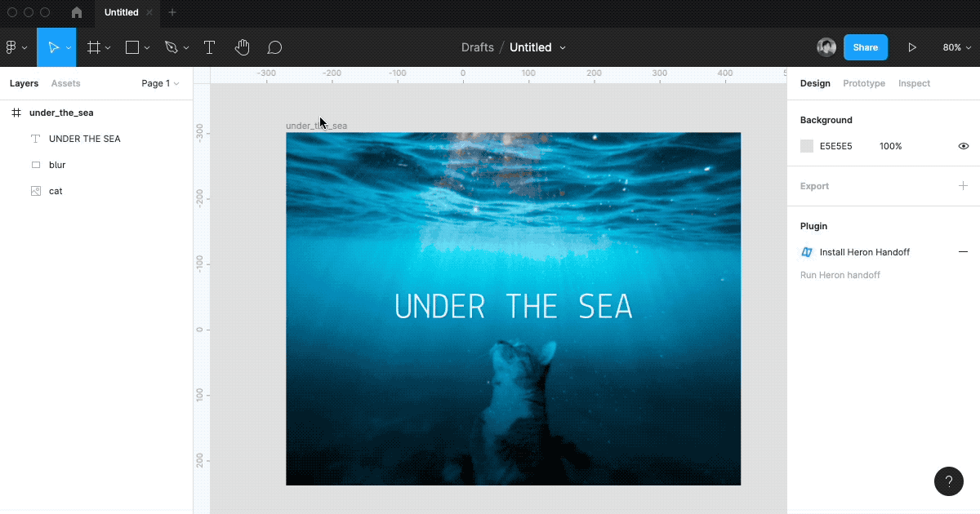Select the Pen tool
The image size is (980, 514).
coord(171,47)
